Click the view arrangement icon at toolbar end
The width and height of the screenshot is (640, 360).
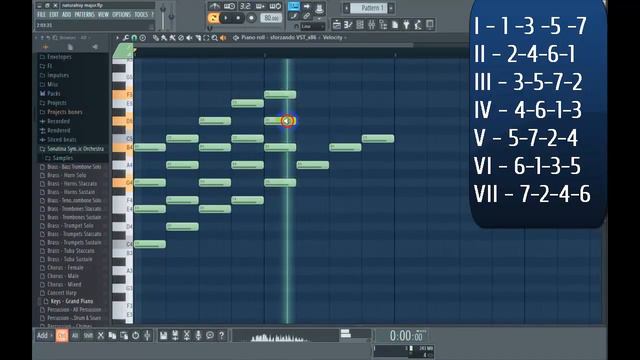pos(430,25)
